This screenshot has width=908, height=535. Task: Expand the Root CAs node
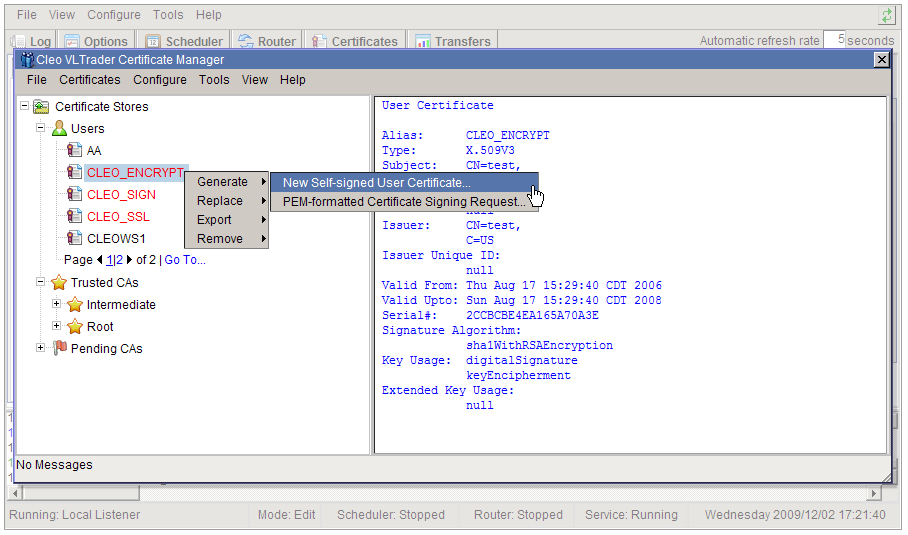[57, 326]
